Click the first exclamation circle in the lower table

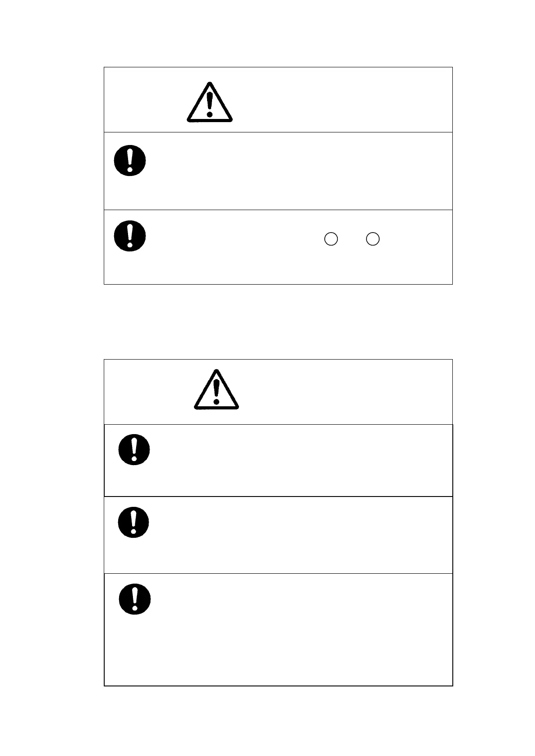[x=134, y=449]
